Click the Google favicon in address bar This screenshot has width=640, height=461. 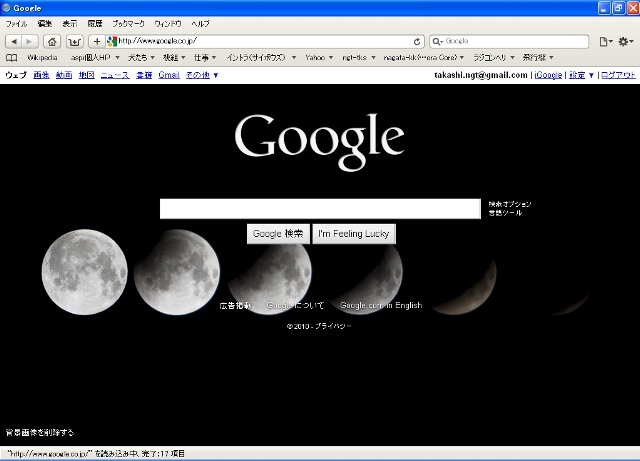pyautogui.click(x=112, y=41)
